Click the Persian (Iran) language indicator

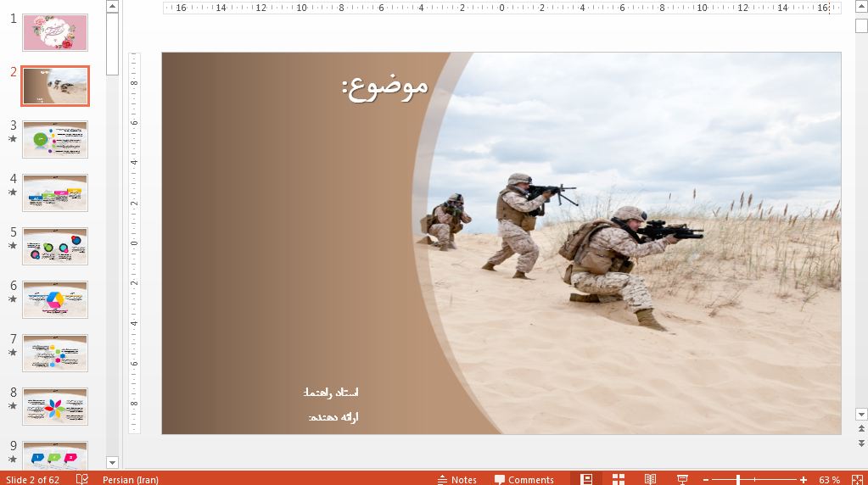[130, 479]
